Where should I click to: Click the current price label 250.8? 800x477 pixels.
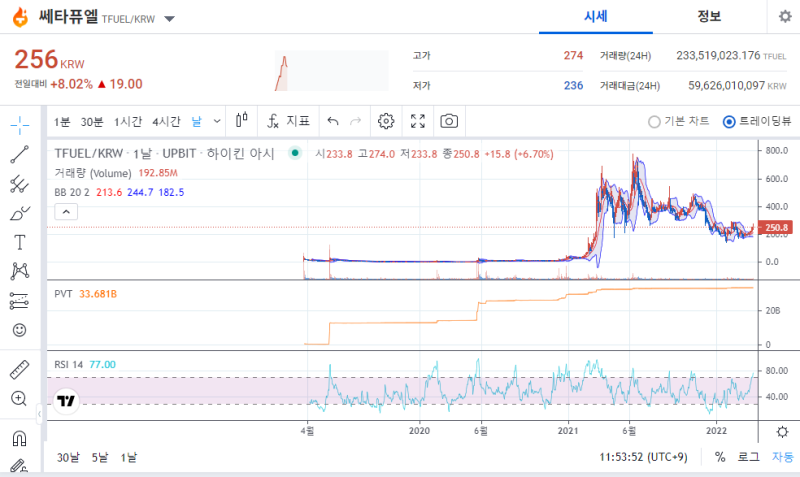tap(776, 228)
